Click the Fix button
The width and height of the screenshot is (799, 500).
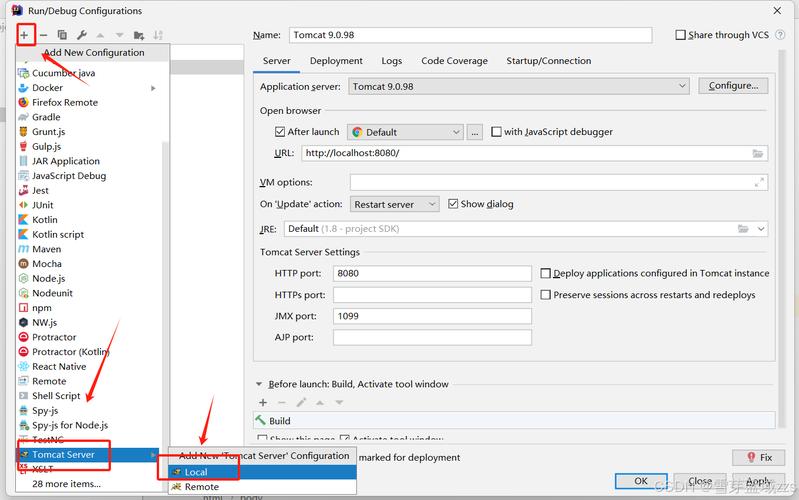click(x=759, y=458)
